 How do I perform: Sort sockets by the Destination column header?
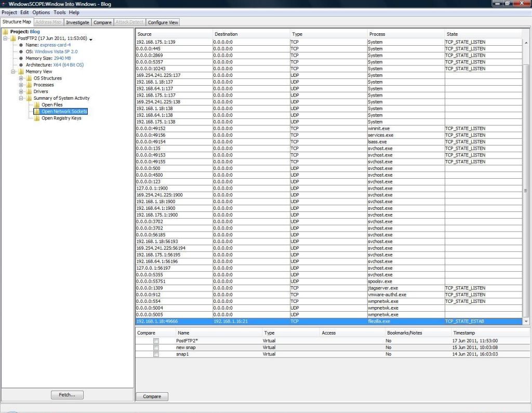(251, 34)
